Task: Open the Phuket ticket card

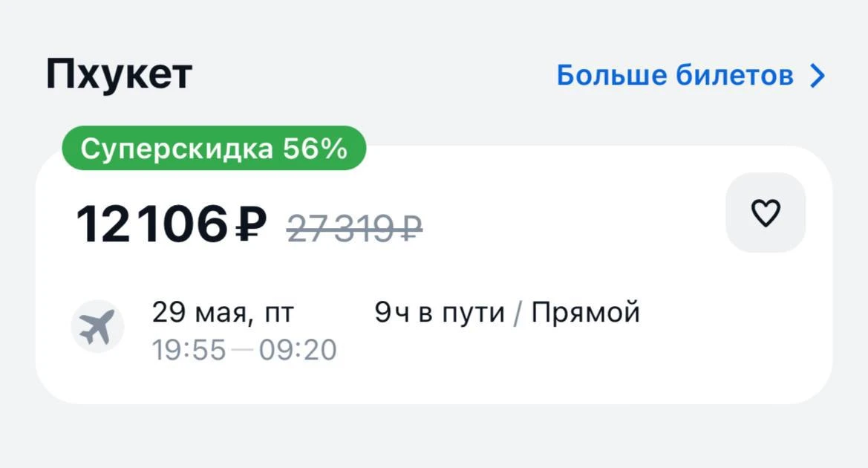Action: click(434, 275)
